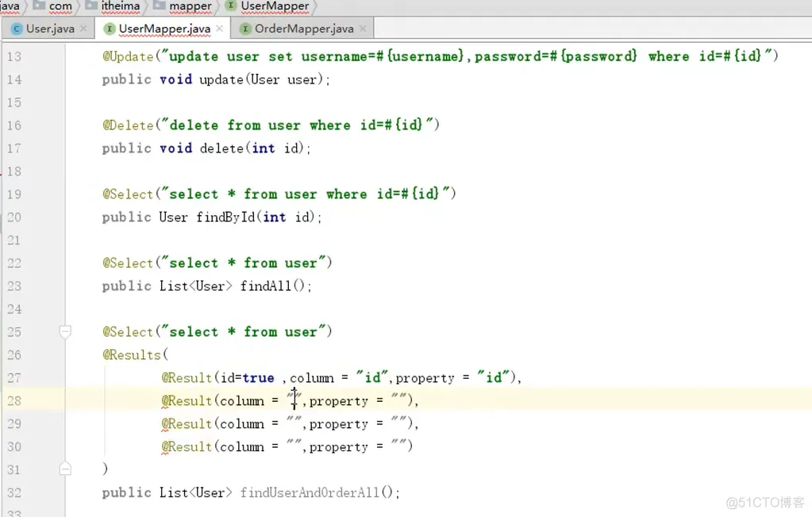Place cursor on @Update annotation

click(128, 56)
